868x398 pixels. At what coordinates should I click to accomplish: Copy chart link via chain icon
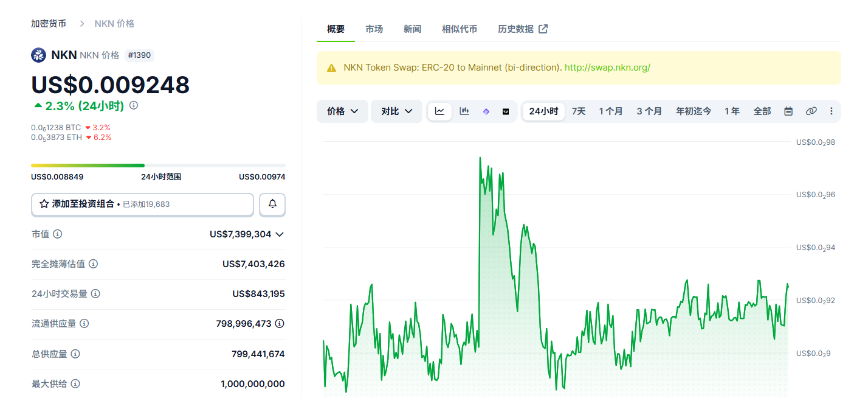811,111
